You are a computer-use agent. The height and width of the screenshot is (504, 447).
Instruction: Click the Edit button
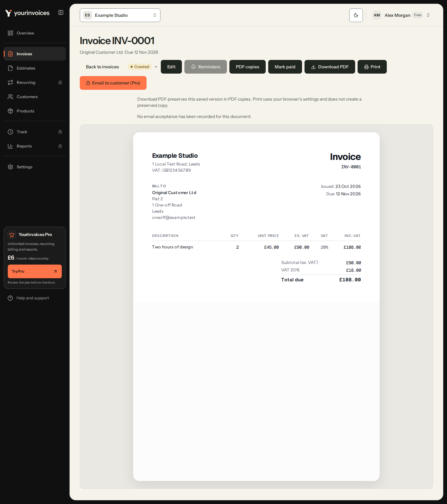(171, 67)
